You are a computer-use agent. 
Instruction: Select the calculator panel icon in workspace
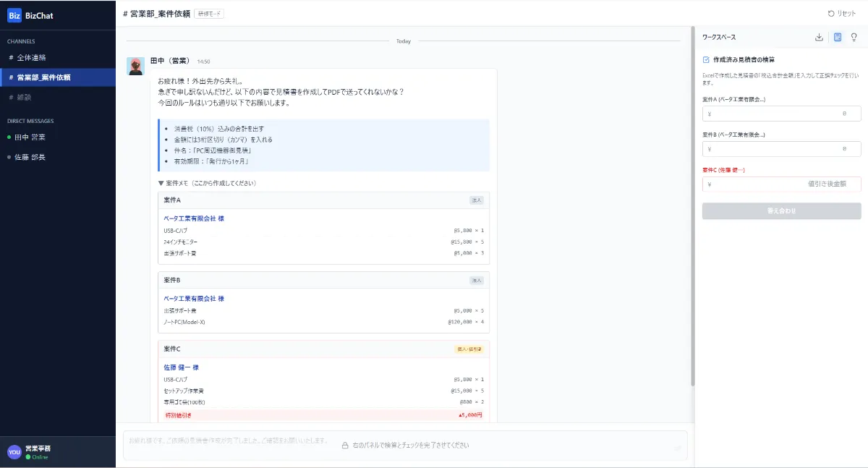click(x=838, y=38)
